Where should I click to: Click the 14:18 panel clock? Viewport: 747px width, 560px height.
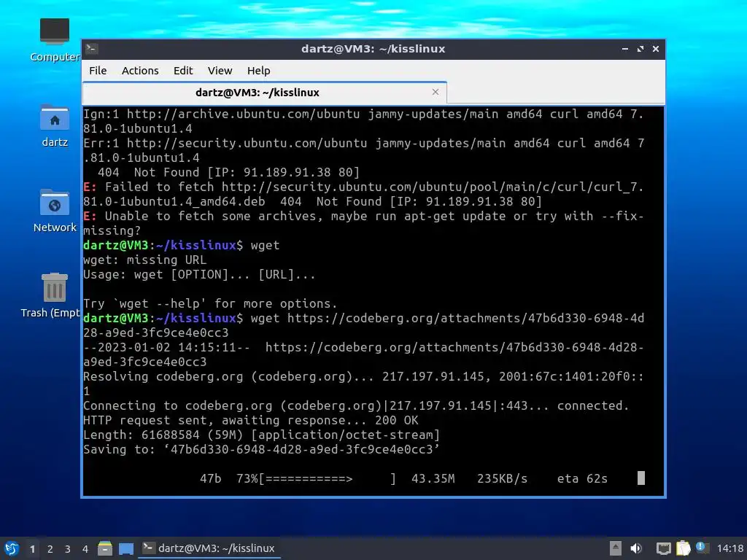(x=729, y=548)
